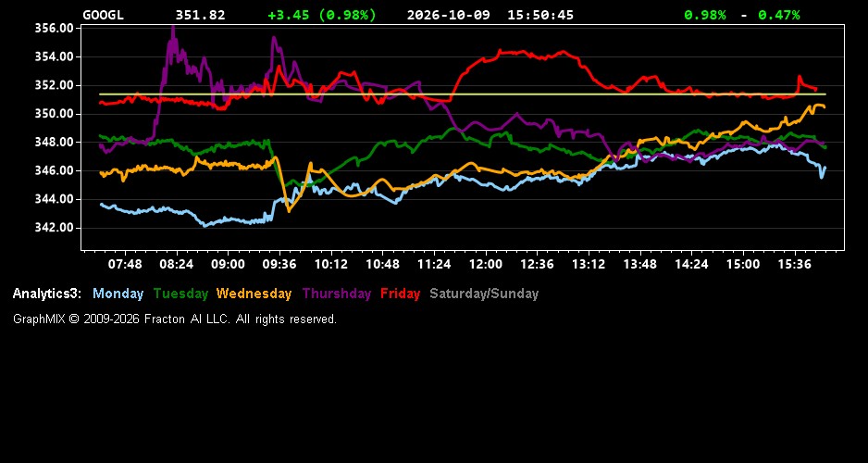Select the Wednesday legend label

tap(254, 294)
